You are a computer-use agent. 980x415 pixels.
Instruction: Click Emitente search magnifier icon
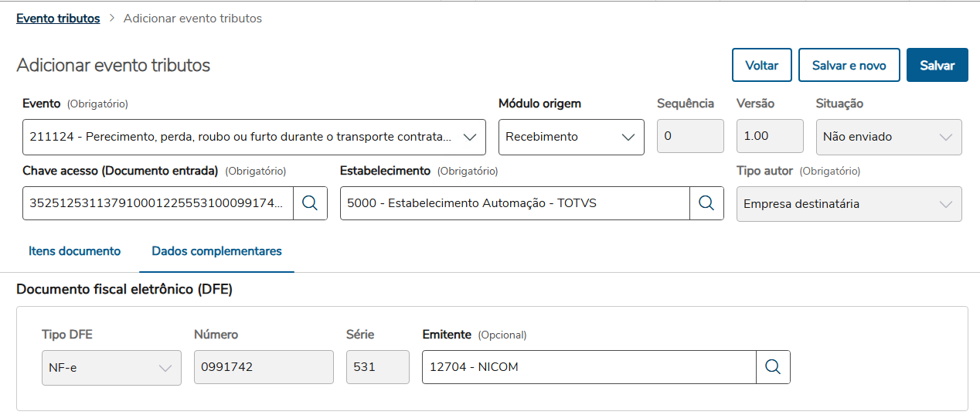[x=773, y=367]
